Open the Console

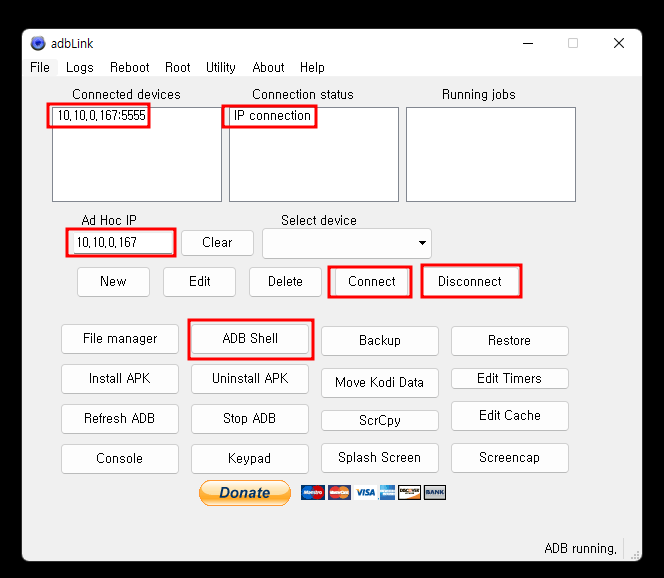120,459
